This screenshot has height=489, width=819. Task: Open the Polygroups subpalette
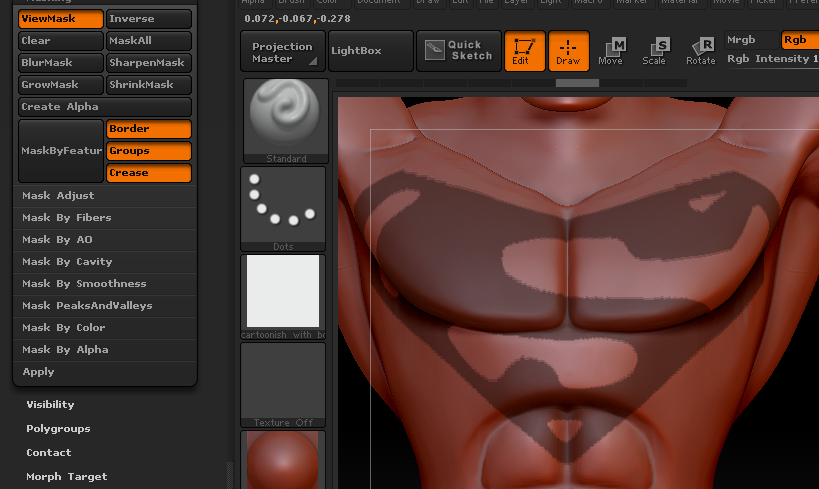58,429
